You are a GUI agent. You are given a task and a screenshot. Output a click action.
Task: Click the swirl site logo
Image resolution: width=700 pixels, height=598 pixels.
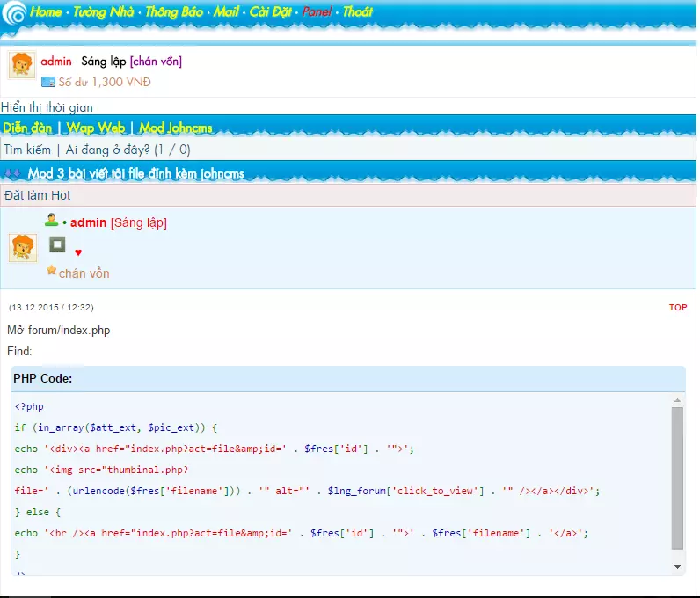[14, 12]
